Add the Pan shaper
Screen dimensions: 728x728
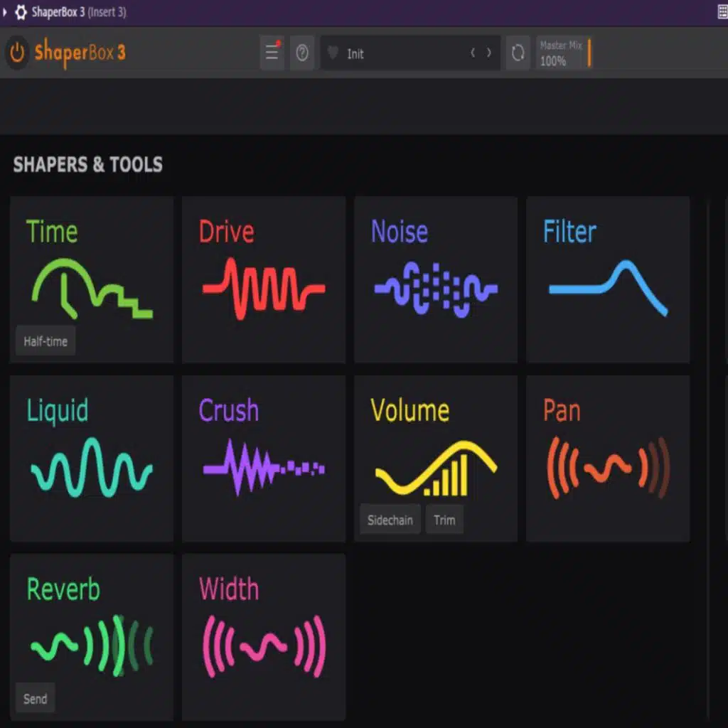[608, 459]
